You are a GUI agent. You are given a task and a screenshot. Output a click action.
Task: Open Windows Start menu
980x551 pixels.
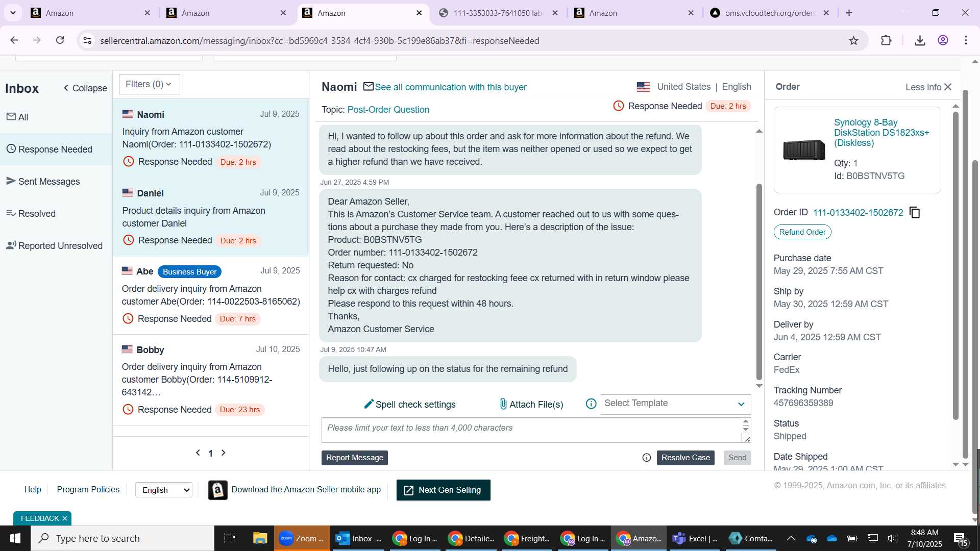15,538
